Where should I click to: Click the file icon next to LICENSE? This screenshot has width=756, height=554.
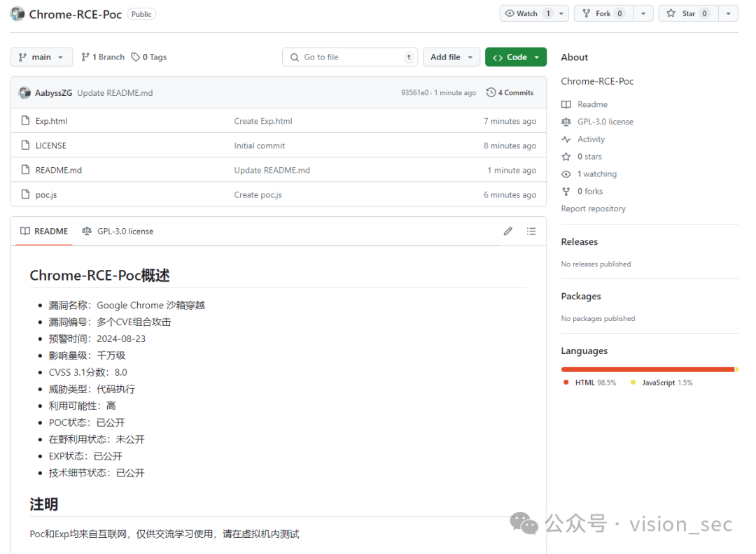(26, 145)
